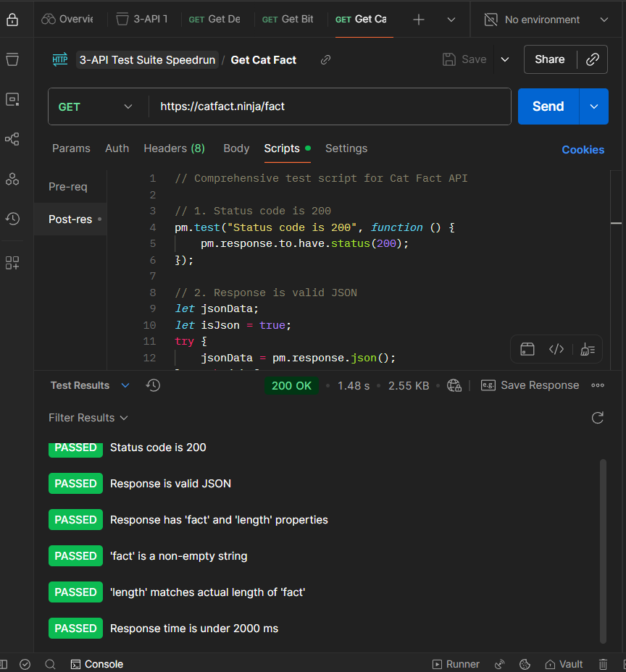626x672 pixels.
Task: Expand the Send button options arrow
Action: click(594, 106)
